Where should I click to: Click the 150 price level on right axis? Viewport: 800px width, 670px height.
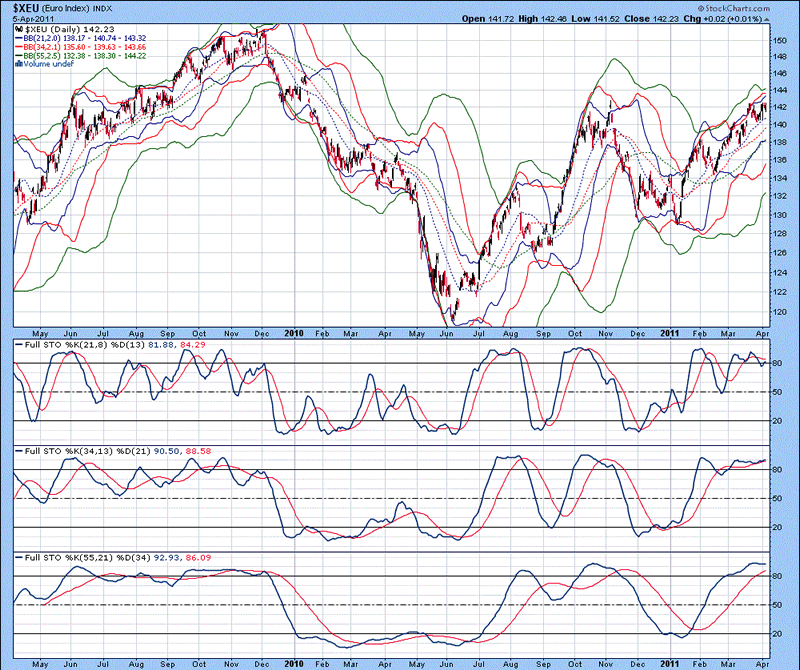(x=780, y=40)
